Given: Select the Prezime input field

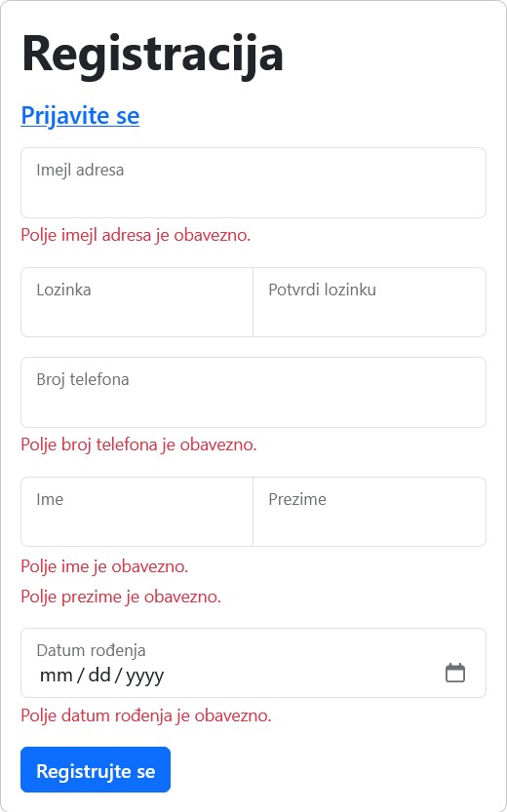Looking at the screenshot, I should click(x=370, y=512).
